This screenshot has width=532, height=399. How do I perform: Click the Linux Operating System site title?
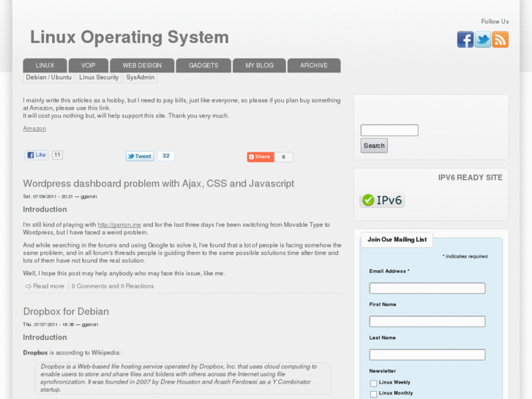[x=130, y=37]
